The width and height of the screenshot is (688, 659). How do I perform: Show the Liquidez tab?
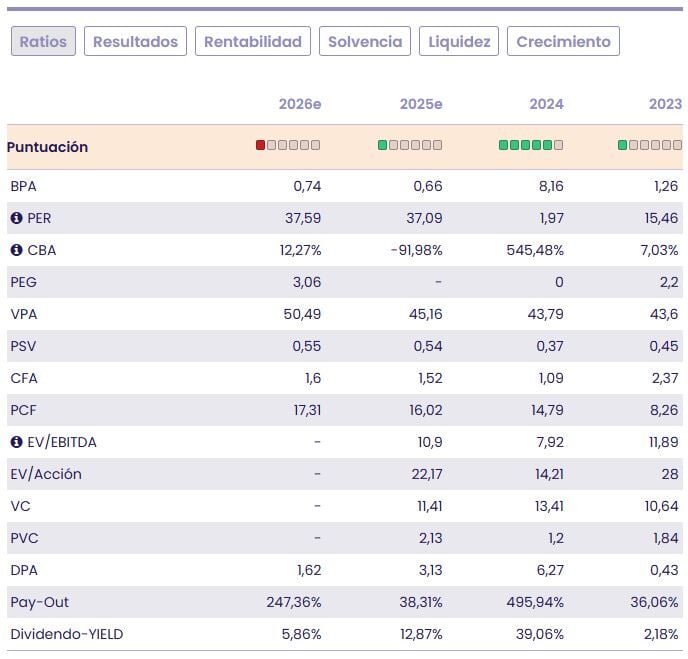click(x=459, y=41)
